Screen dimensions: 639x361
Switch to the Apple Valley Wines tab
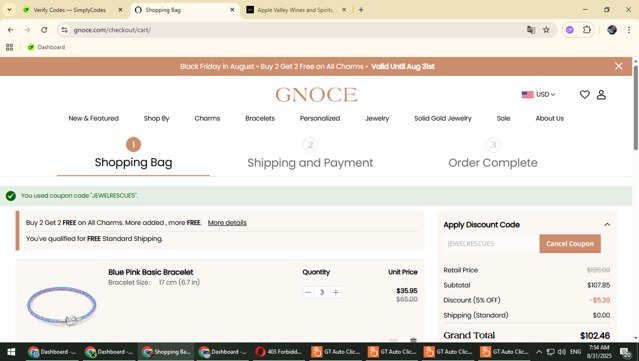coord(295,10)
